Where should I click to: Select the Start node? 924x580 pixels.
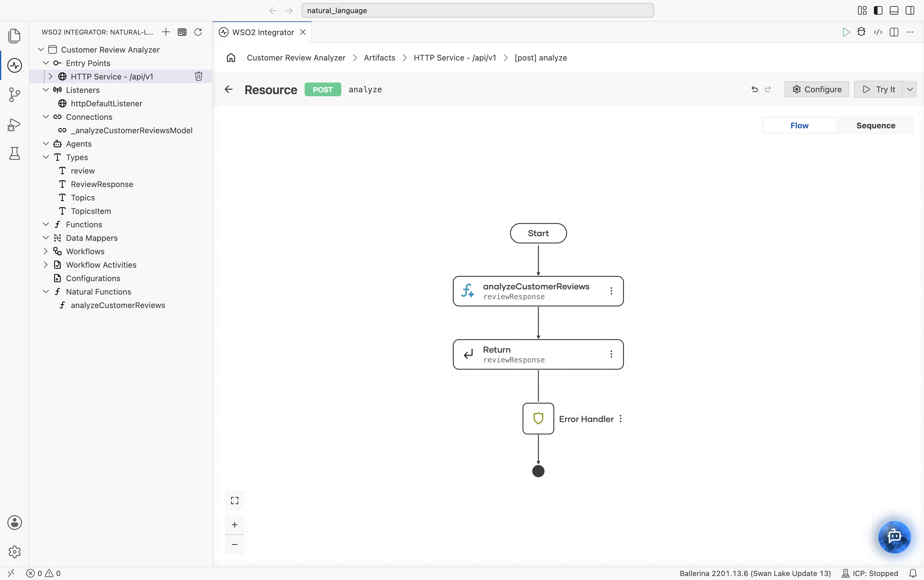(538, 233)
